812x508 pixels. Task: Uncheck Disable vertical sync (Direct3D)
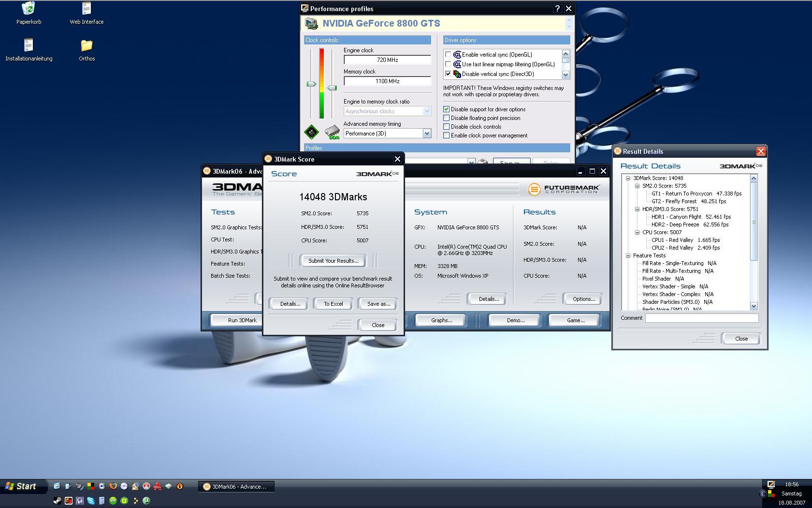pyautogui.click(x=448, y=74)
